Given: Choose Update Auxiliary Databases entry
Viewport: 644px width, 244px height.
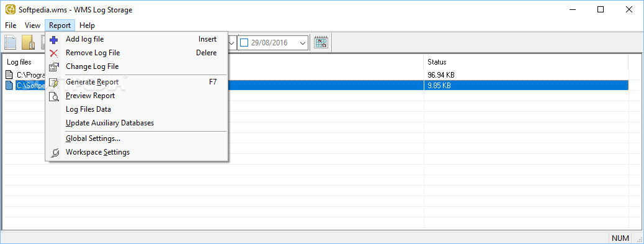Looking at the screenshot, I should tap(136, 123).
